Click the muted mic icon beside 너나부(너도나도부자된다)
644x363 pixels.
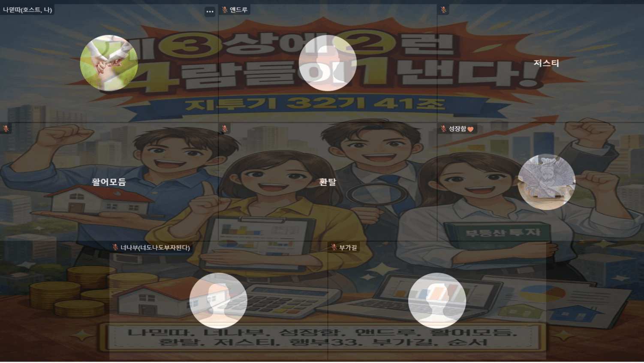pos(115,247)
